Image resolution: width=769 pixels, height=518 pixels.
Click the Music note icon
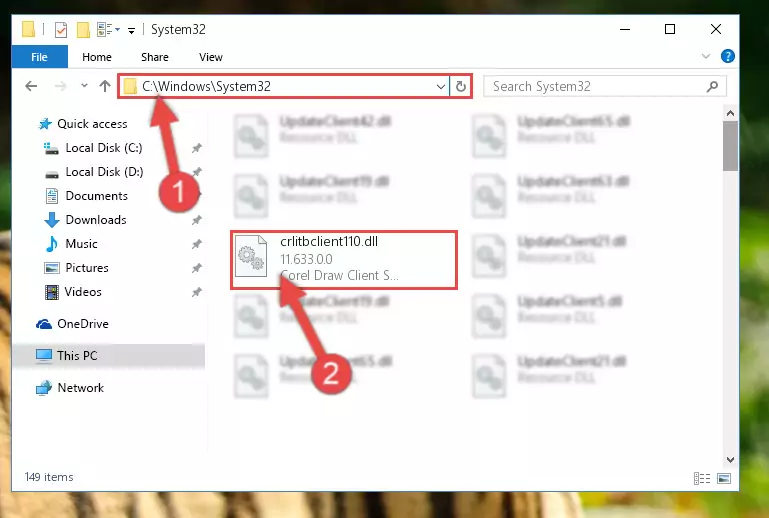[x=51, y=244]
